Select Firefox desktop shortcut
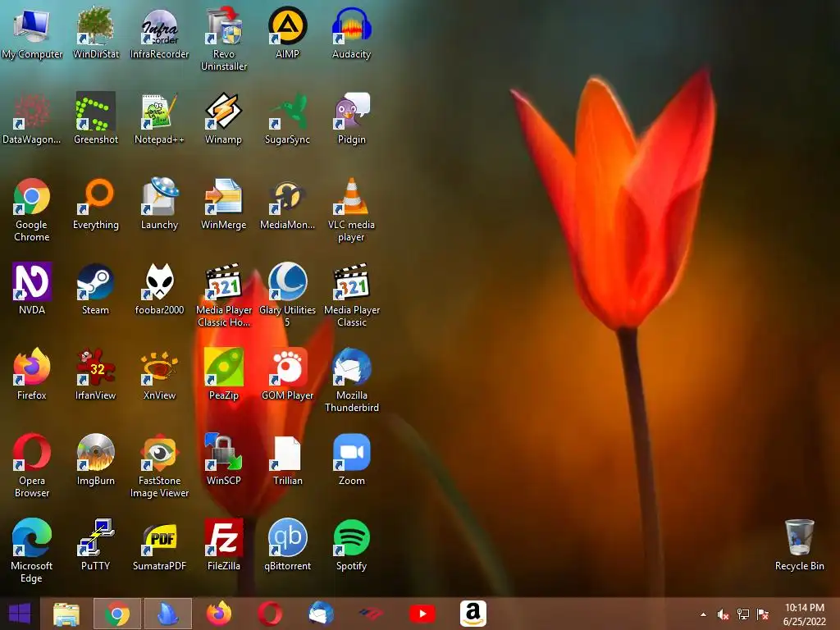The height and width of the screenshot is (630, 840). click(32, 374)
